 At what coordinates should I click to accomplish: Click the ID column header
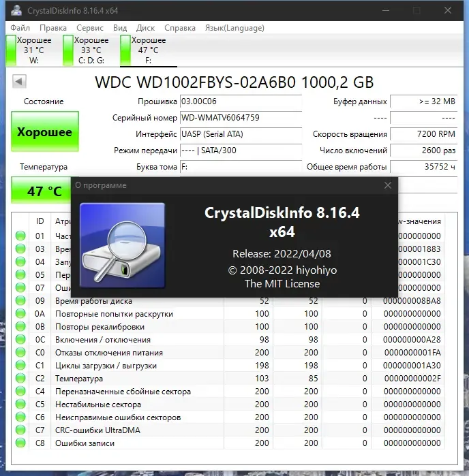tap(40, 221)
